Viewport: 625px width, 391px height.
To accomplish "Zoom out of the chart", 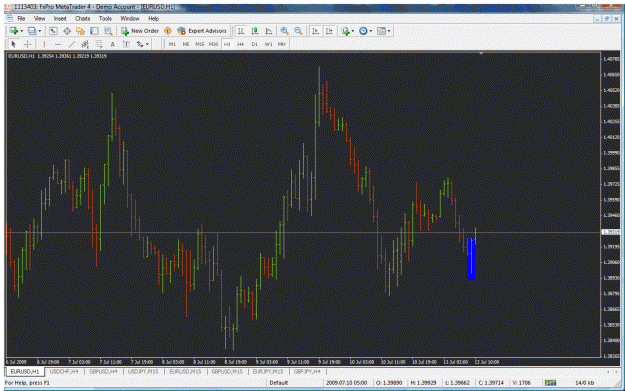I will tap(298, 31).
